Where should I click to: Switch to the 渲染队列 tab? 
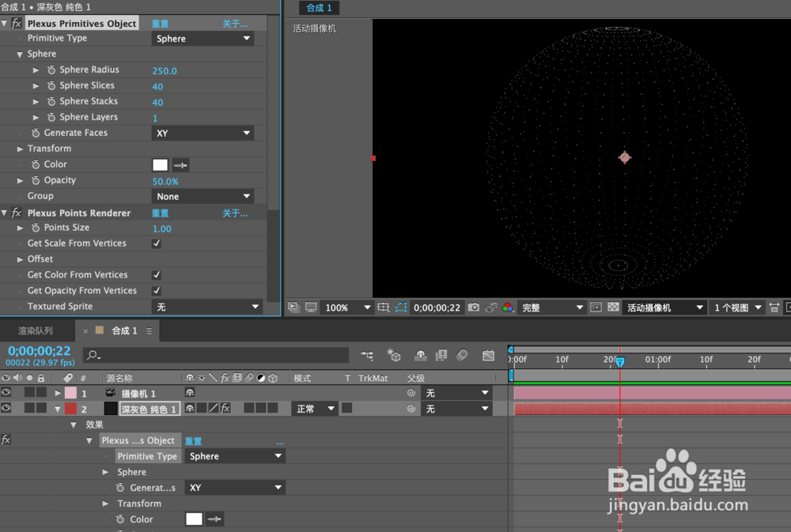click(36, 330)
